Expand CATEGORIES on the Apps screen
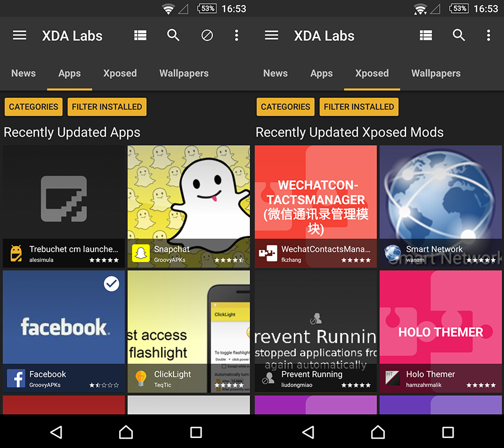 (x=34, y=107)
